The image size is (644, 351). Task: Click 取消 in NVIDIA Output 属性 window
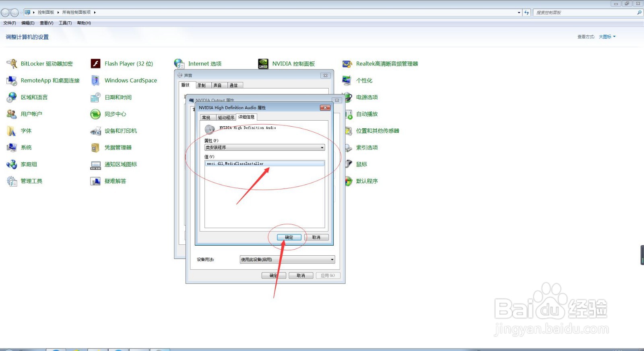click(x=301, y=275)
